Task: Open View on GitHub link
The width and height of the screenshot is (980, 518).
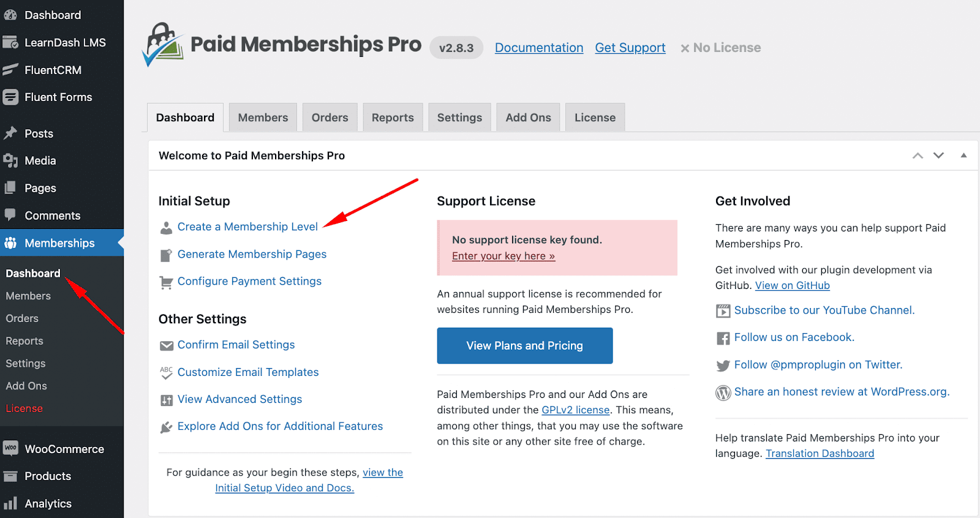Action: 793,285
